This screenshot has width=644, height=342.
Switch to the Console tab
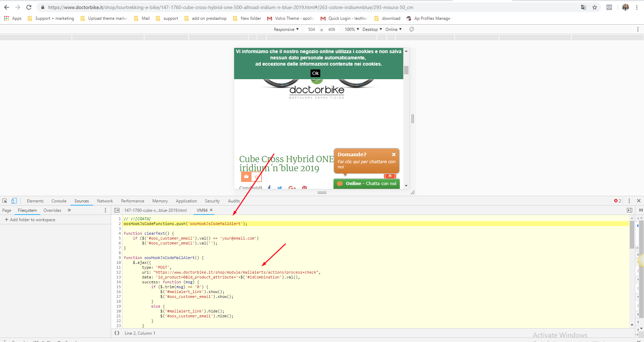point(59,201)
